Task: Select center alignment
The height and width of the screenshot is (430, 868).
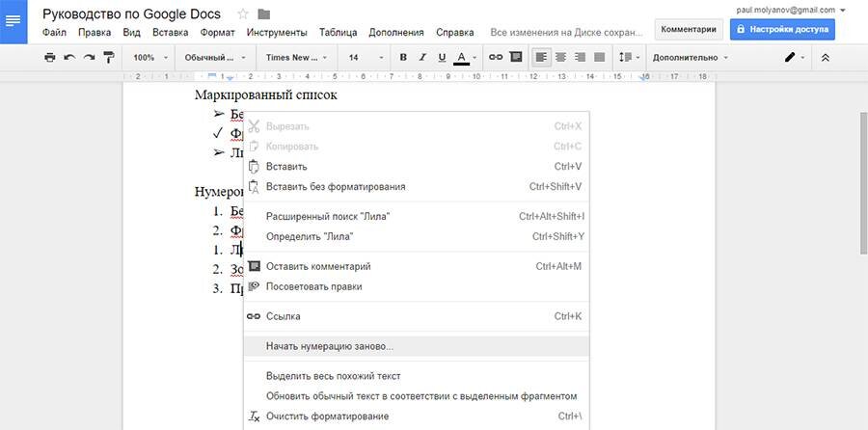Action: click(561, 57)
